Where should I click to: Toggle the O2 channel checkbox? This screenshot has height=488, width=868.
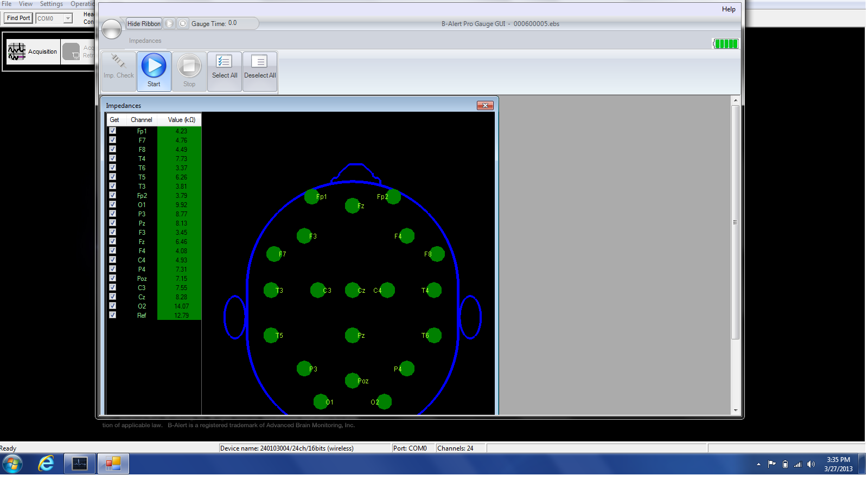tap(112, 306)
